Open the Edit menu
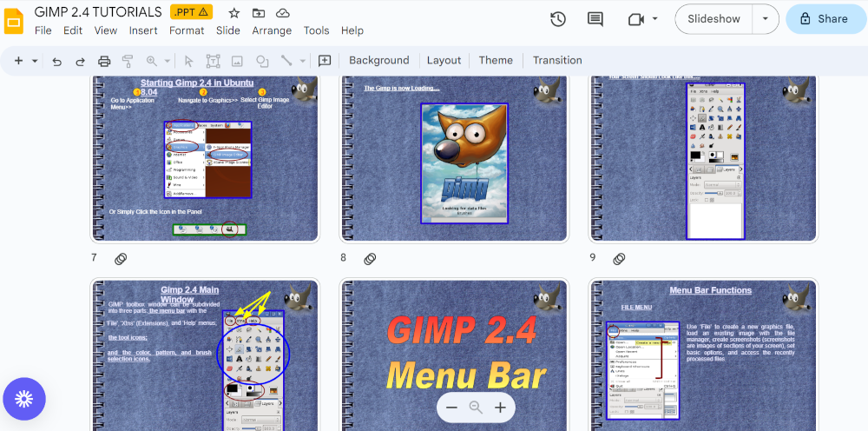Screen dimensions: 868x431 point(73,30)
